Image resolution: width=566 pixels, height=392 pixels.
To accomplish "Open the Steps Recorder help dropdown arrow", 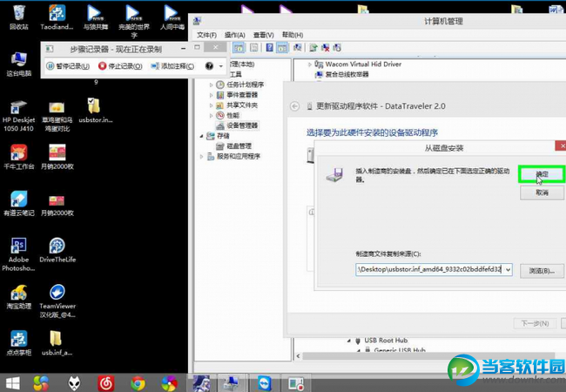I will pyautogui.click(x=221, y=66).
